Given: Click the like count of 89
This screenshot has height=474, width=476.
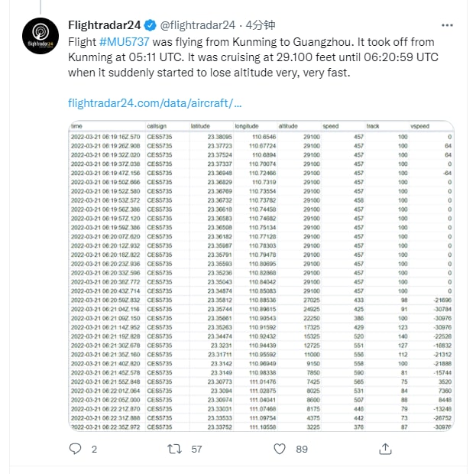Looking at the screenshot, I should pyautogui.click(x=301, y=450).
